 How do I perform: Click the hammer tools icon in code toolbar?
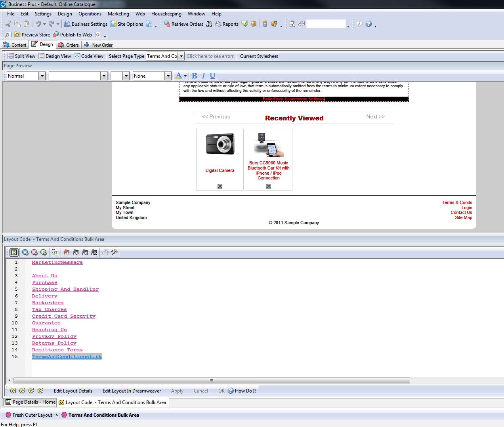[115, 252]
